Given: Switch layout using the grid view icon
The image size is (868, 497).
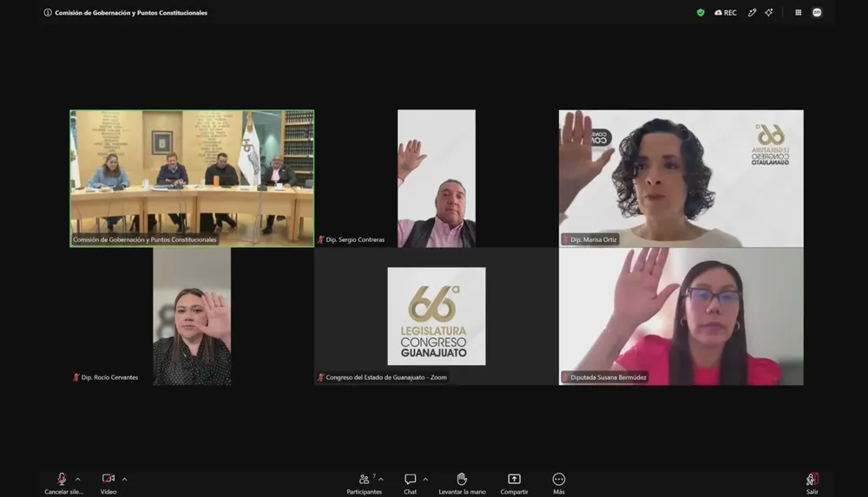Looking at the screenshot, I should (799, 13).
